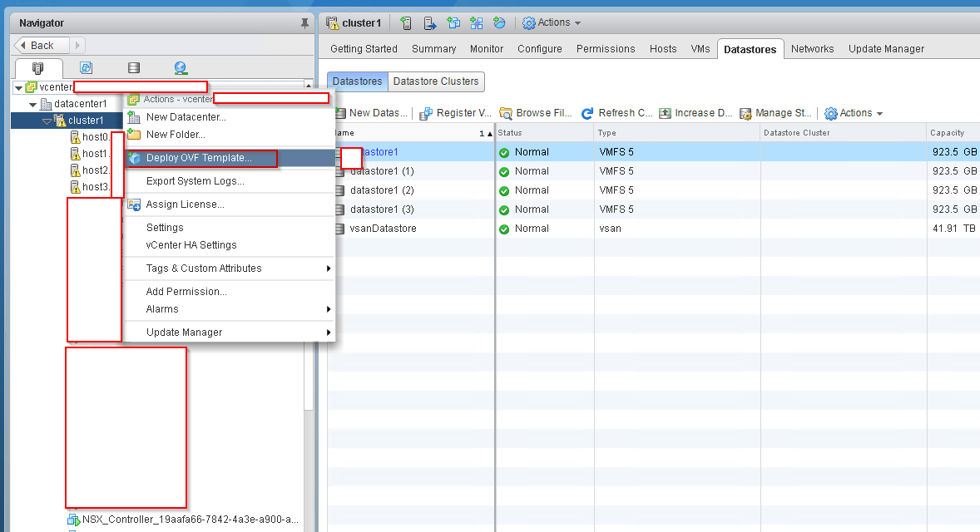Select Deploy OVF Template from context menu
980x532 pixels.
[199, 158]
